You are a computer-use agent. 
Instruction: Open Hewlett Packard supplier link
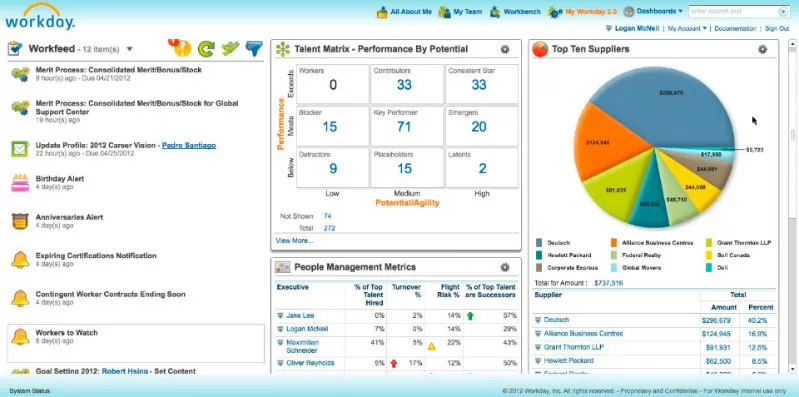pyautogui.click(x=569, y=361)
